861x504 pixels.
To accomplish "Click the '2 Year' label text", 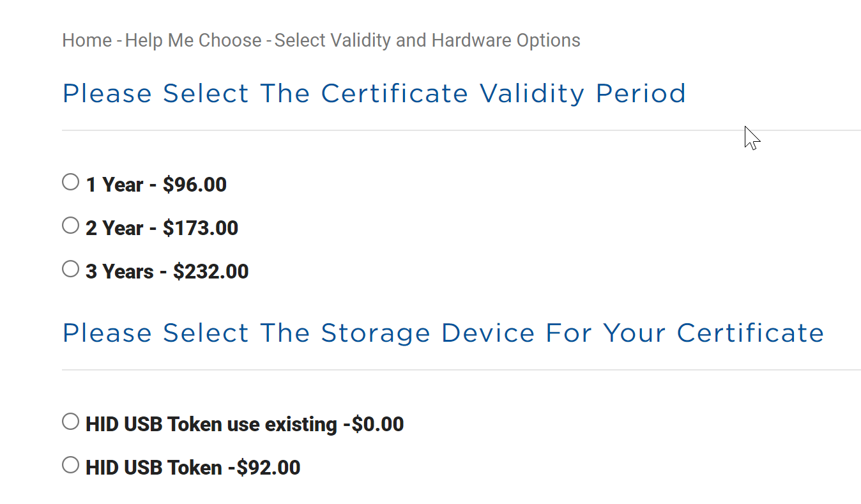I will (114, 229).
